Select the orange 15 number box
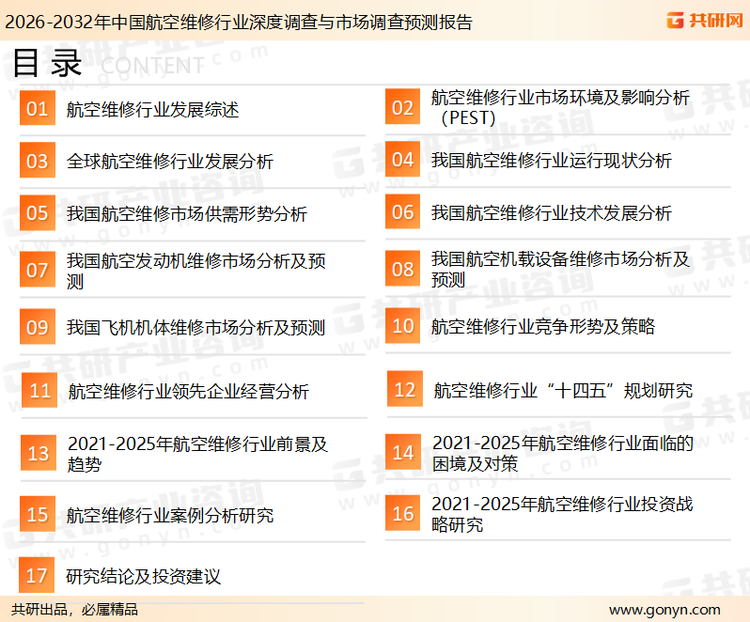 click(x=37, y=514)
